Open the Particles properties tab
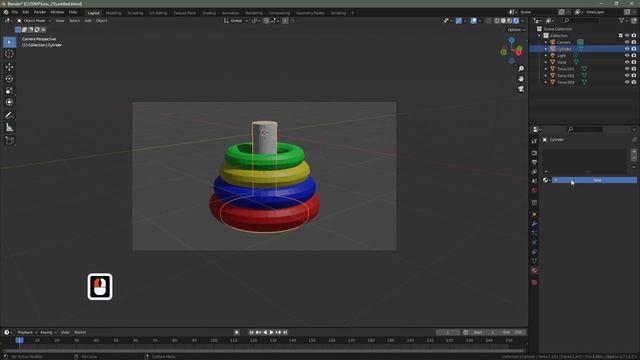Image resolution: width=640 pixels, height=360 pixels. 534,233
